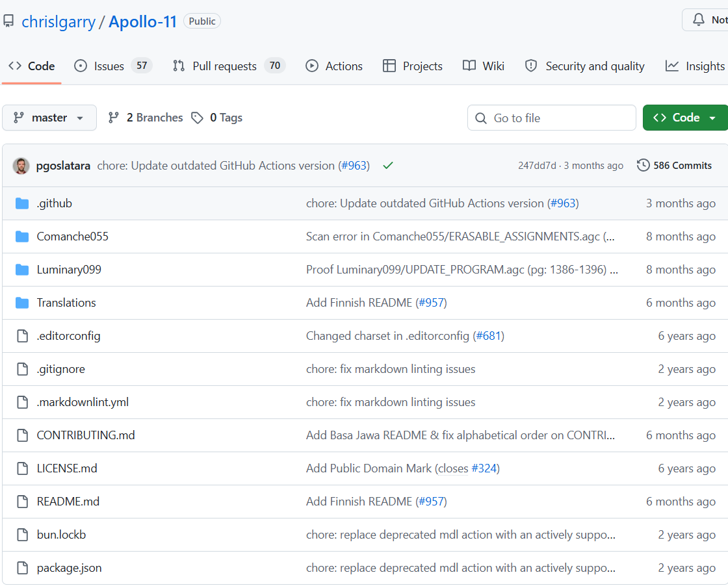Click the commit history clock icon

(x=643, y=166)
